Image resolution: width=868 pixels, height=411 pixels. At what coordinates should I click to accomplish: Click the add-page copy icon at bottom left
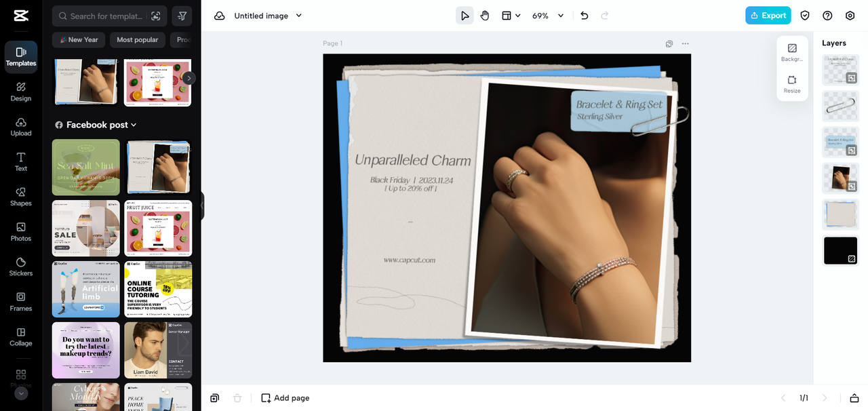coord(215,398)
